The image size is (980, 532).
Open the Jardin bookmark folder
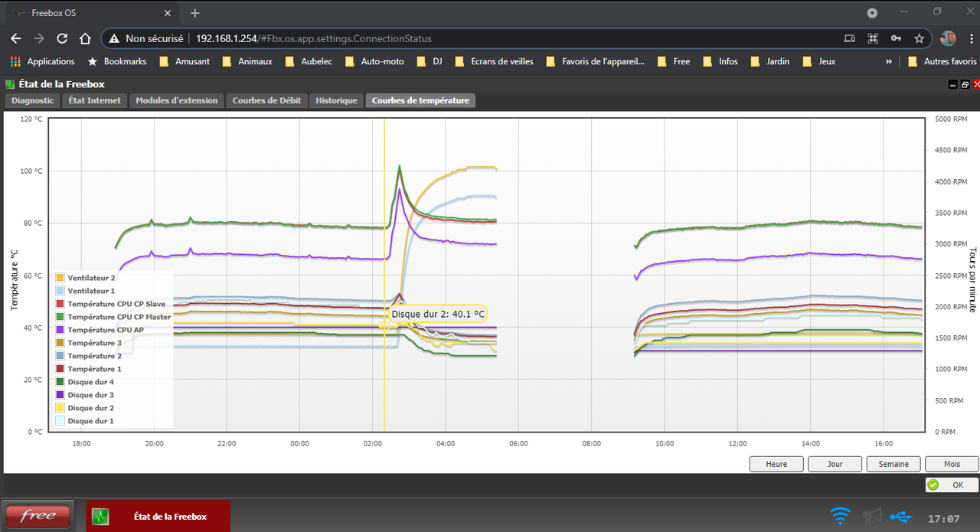click(x=769, y=61)
